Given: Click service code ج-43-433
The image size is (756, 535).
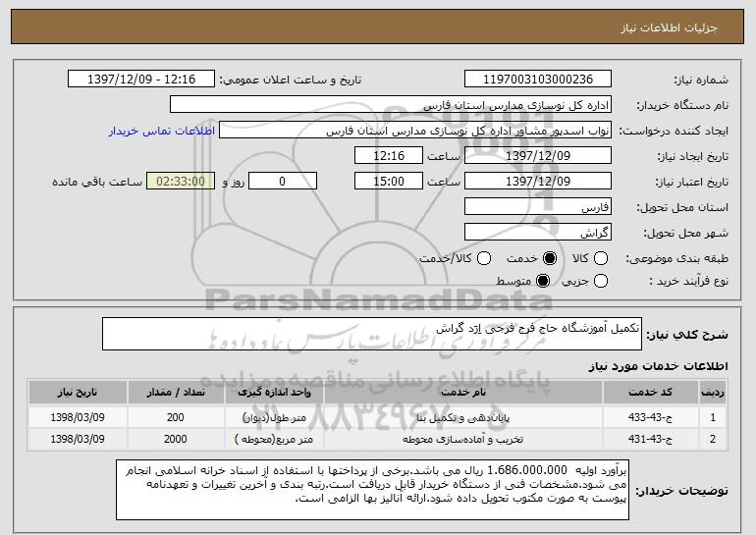Looking at the screenshot, I should click(x=650, y=417).
